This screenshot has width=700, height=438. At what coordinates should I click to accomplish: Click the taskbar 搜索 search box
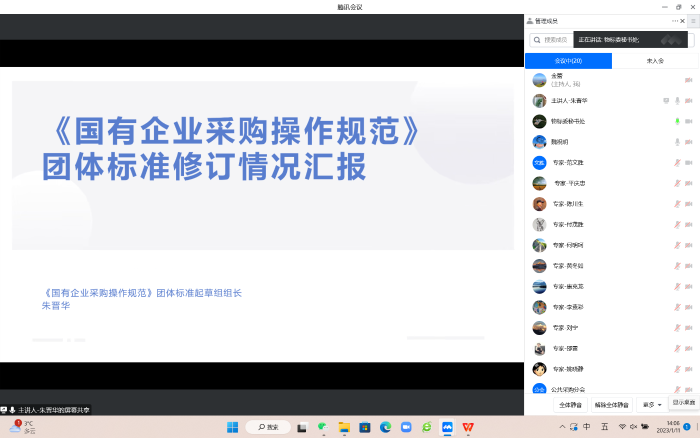coord(268,427)
